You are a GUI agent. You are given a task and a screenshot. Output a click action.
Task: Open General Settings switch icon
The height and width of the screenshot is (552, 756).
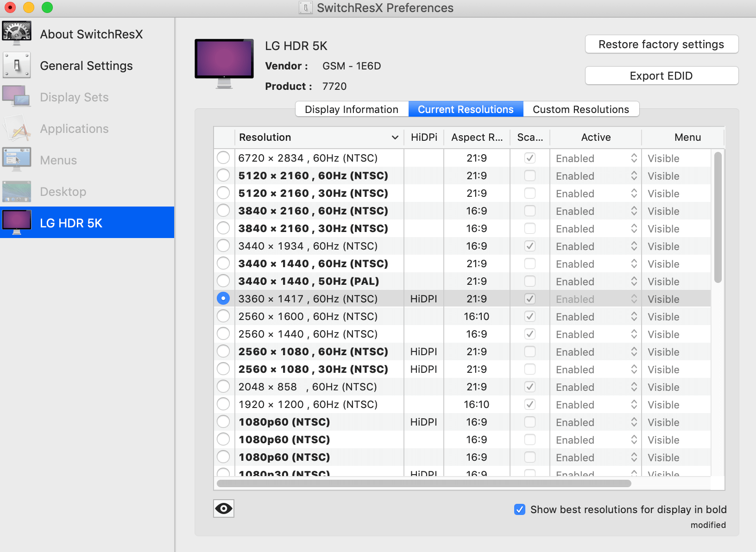click(17, 65)
